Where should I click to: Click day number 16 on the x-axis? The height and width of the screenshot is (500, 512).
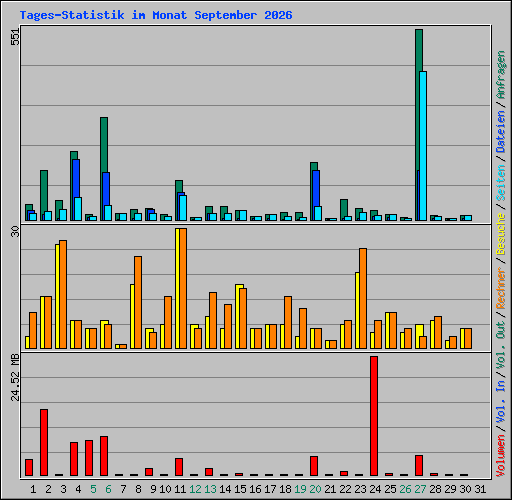255,489
